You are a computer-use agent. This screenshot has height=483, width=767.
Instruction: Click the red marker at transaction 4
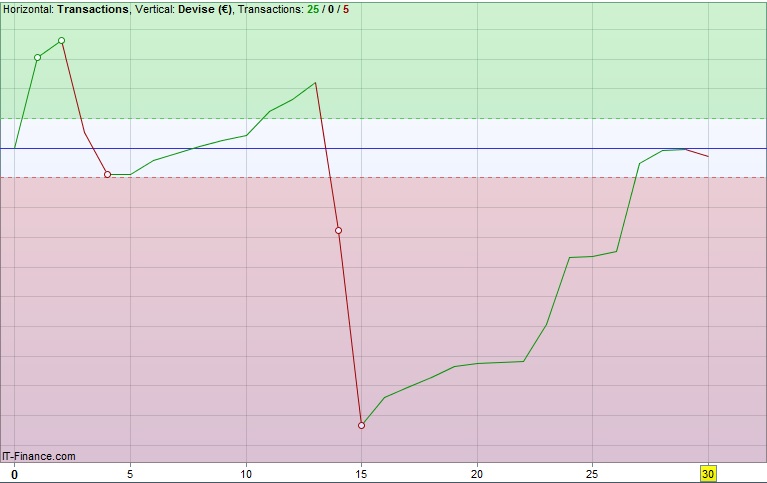point(108,175)
